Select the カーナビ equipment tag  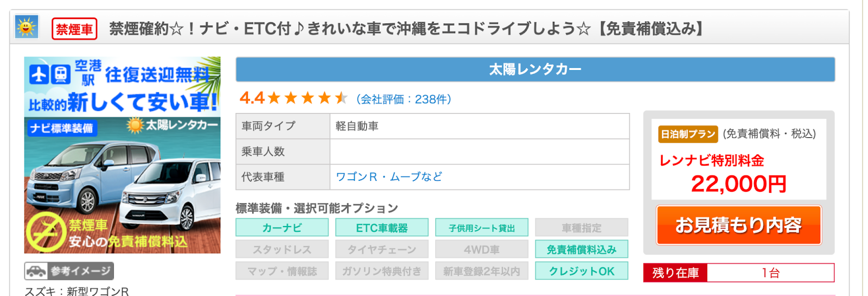[282, 228]
